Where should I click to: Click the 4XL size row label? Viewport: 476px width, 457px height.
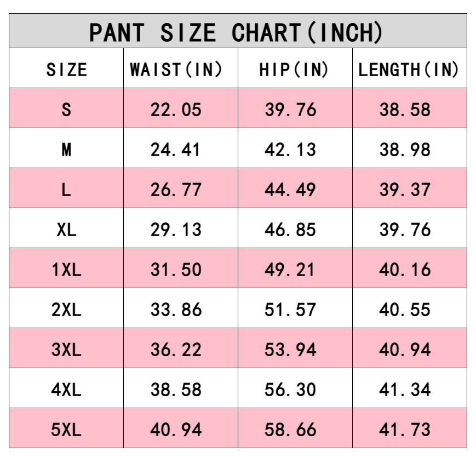[66, 390]
